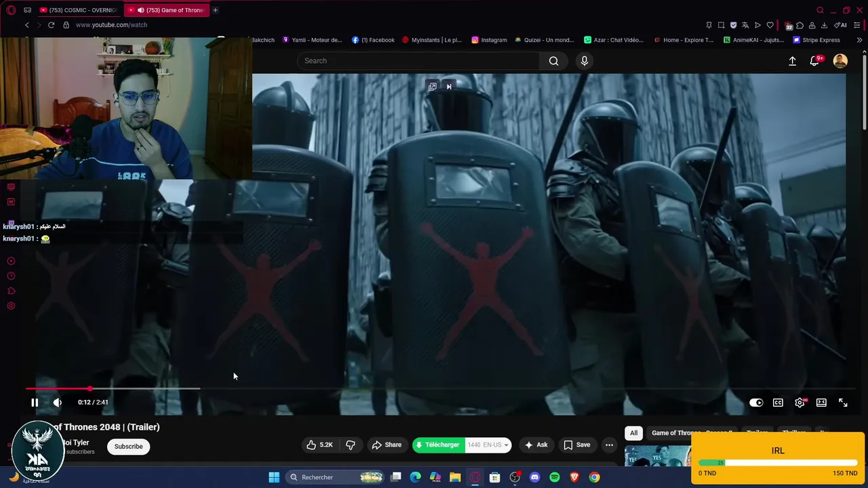868x488 pixels.
Task: Add page to bookmarks with heart icon
Action: click(770, 25)
